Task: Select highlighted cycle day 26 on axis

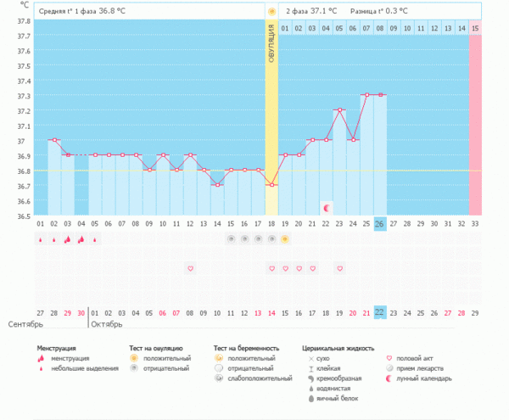Action: point(380,223)
